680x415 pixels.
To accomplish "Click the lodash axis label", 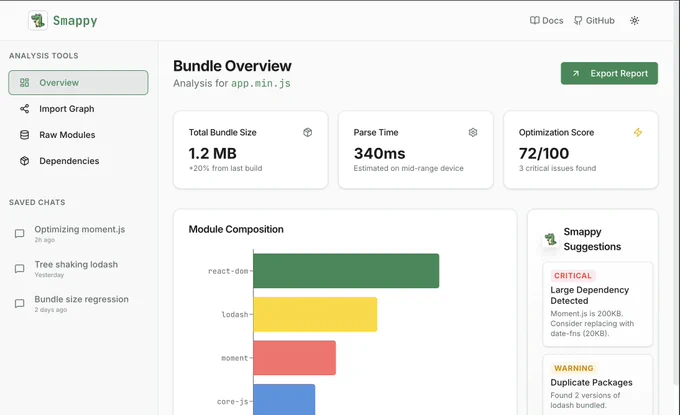I will point(235,314).
